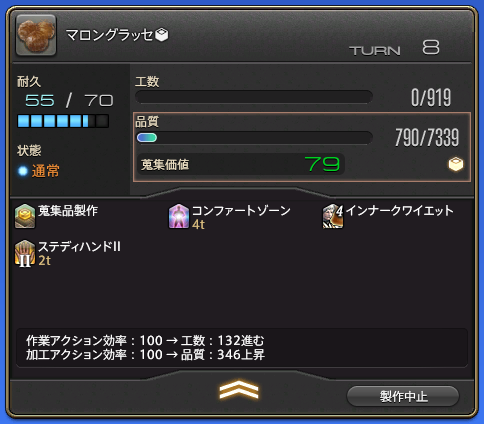This screenshot has height=424, width=484.
Task: Click the マロングラッセ item icon
Action: [36, 35]
